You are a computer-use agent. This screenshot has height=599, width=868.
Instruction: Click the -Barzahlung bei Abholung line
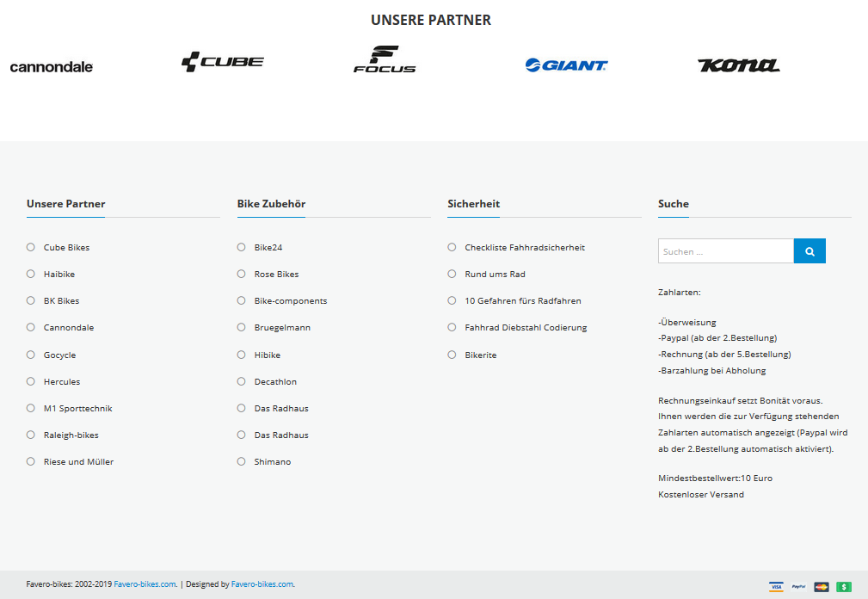click(x=712, y=371)
